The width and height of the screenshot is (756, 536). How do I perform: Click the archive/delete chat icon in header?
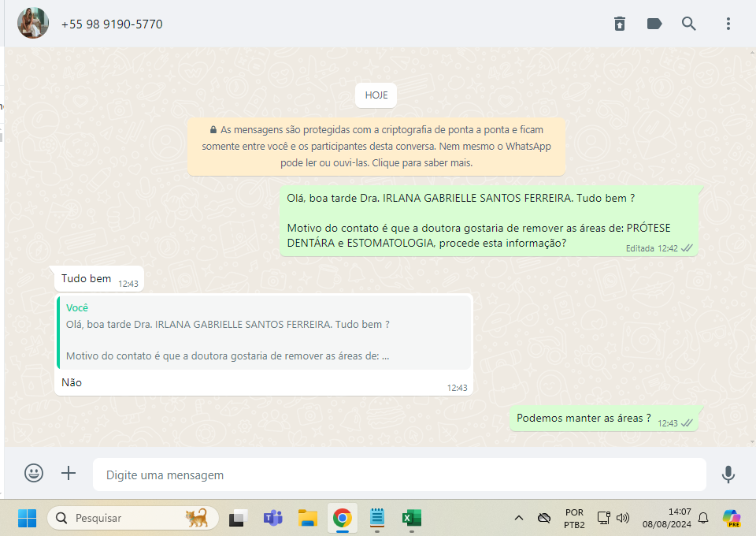[620, 24]
